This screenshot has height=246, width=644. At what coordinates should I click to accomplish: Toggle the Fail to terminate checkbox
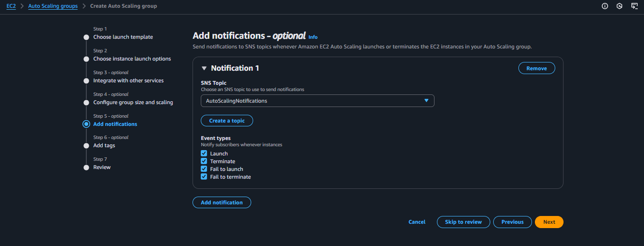click(204, 177)
